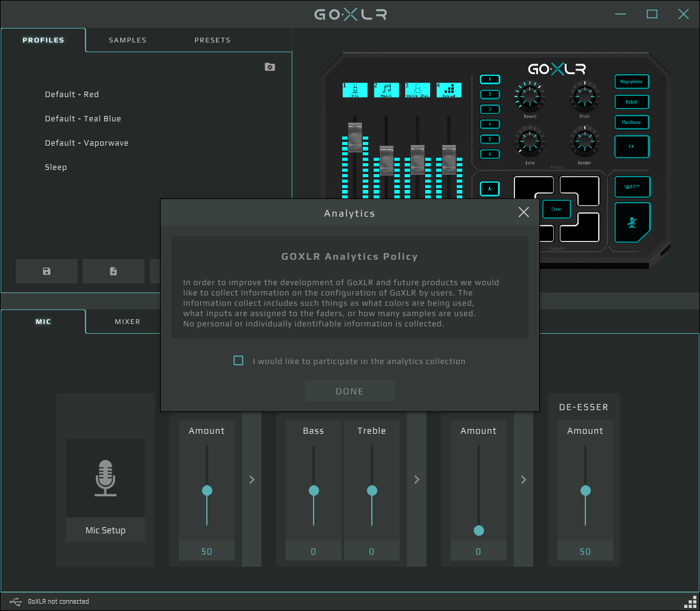Expand the panel right of first Amount slider

pos(252,480)
